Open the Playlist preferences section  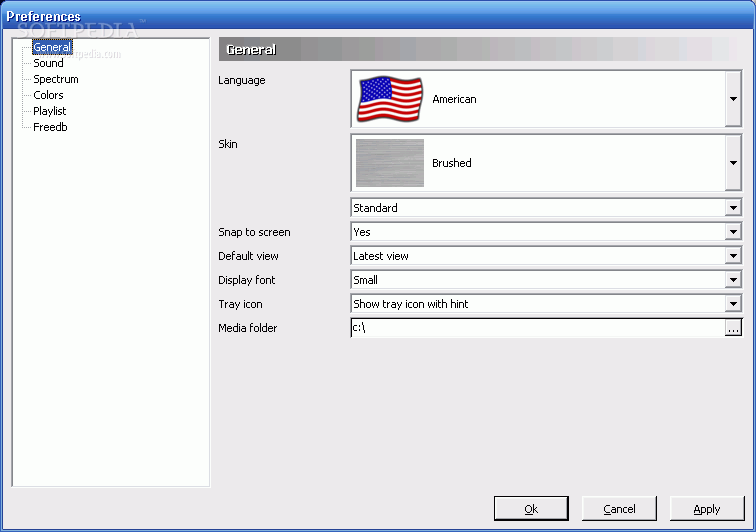(50, 111)
